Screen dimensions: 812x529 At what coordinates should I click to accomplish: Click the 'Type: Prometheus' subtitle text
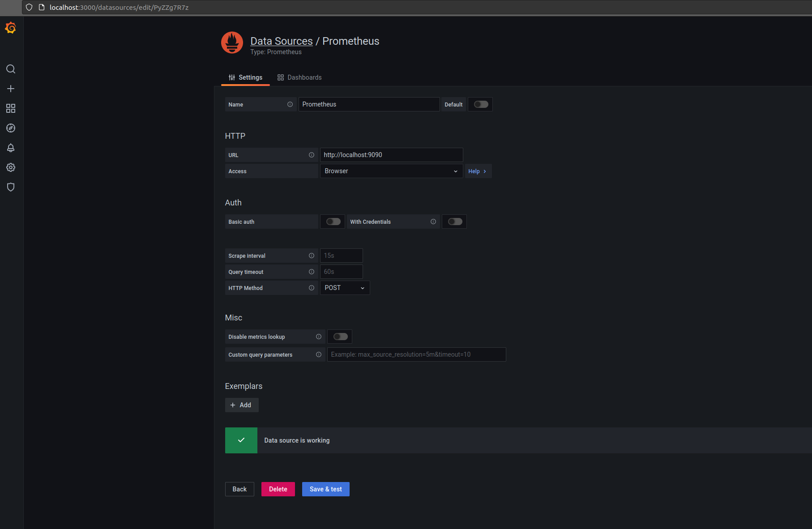[x=276, y=52]
